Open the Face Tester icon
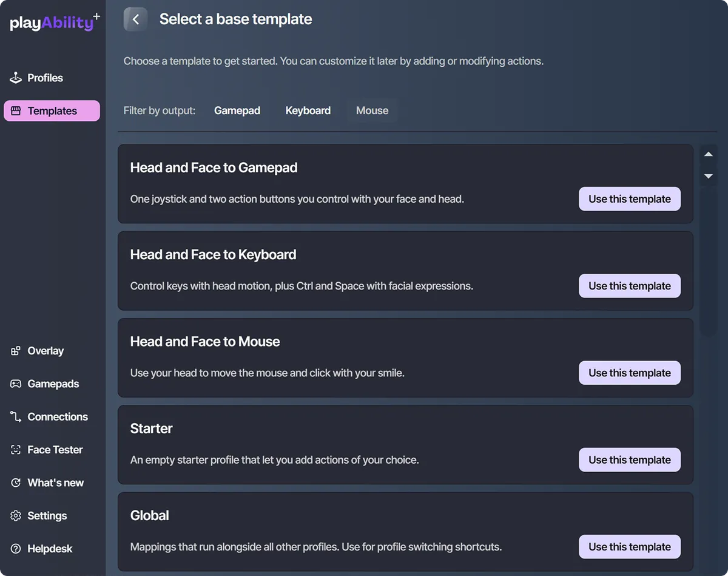 point(15,449)
